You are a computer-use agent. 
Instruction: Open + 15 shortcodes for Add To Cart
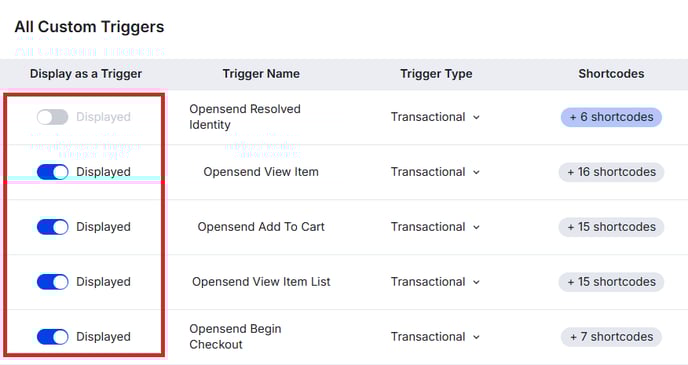pyautogui.click(x=611, y=227)
